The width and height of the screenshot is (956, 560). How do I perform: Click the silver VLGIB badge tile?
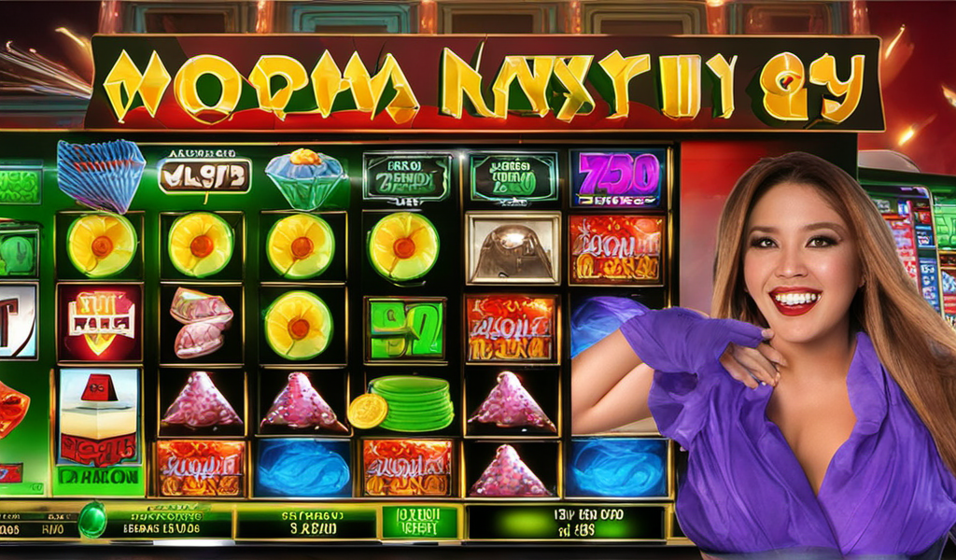pyautogui.click(x=204, y=175)
